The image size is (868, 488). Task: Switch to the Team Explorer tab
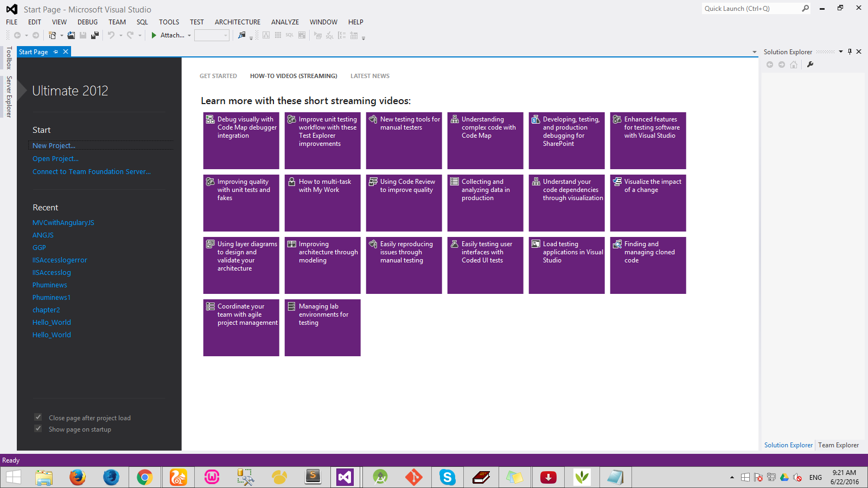point(838,445)
